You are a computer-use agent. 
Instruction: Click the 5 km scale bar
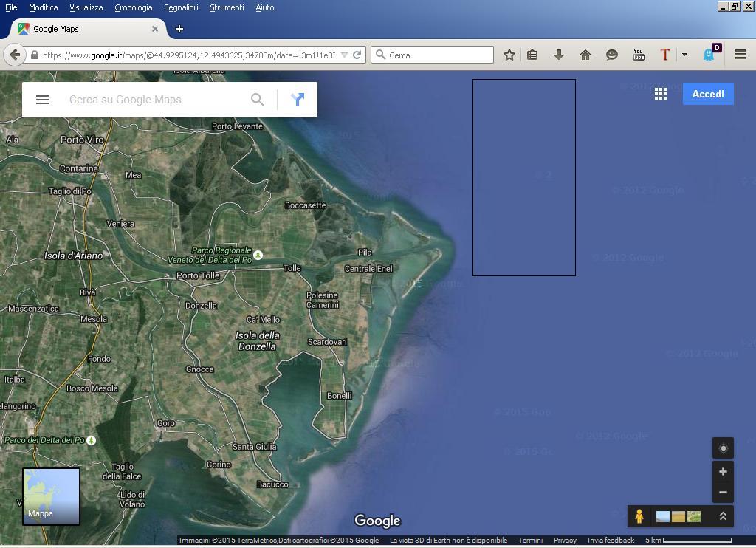pos(689,541)
